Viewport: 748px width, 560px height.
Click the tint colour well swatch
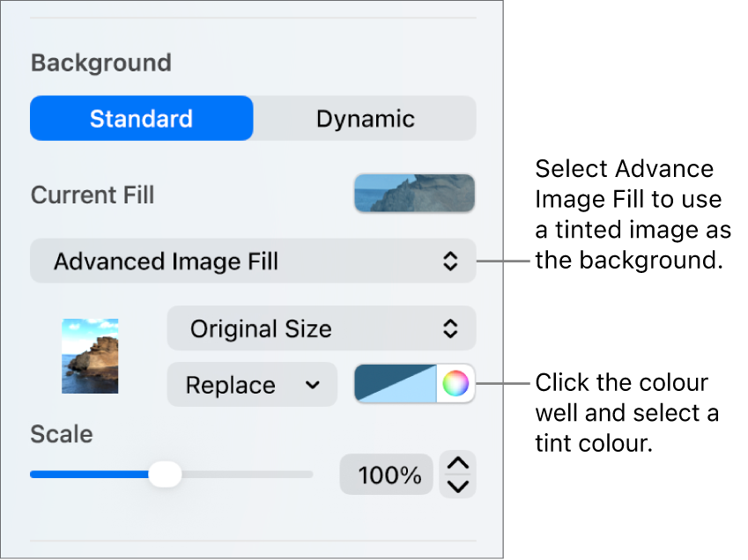[x=395, y=383]
